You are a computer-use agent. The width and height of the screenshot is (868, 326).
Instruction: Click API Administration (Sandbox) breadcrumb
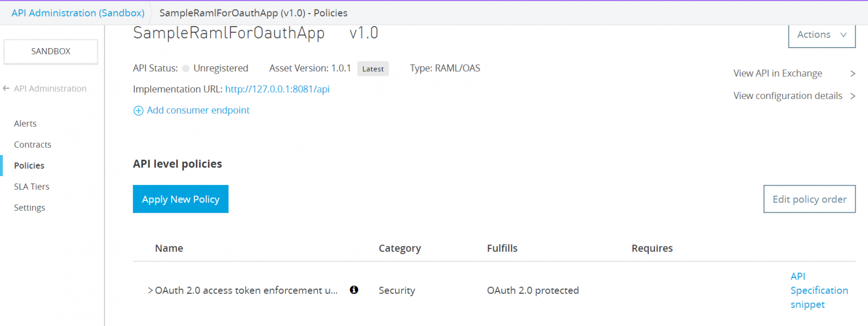(x=78, y=12)
